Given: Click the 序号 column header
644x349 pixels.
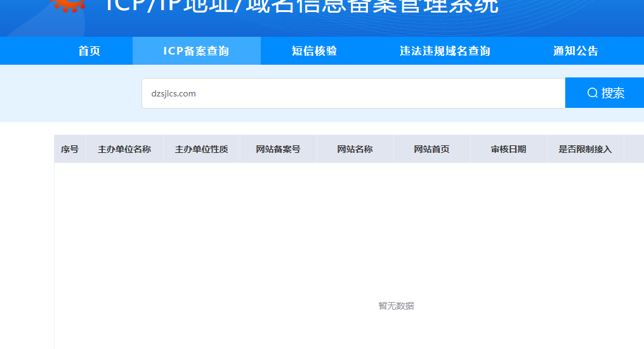Looking at the screenshot, I should coord(70,150).
